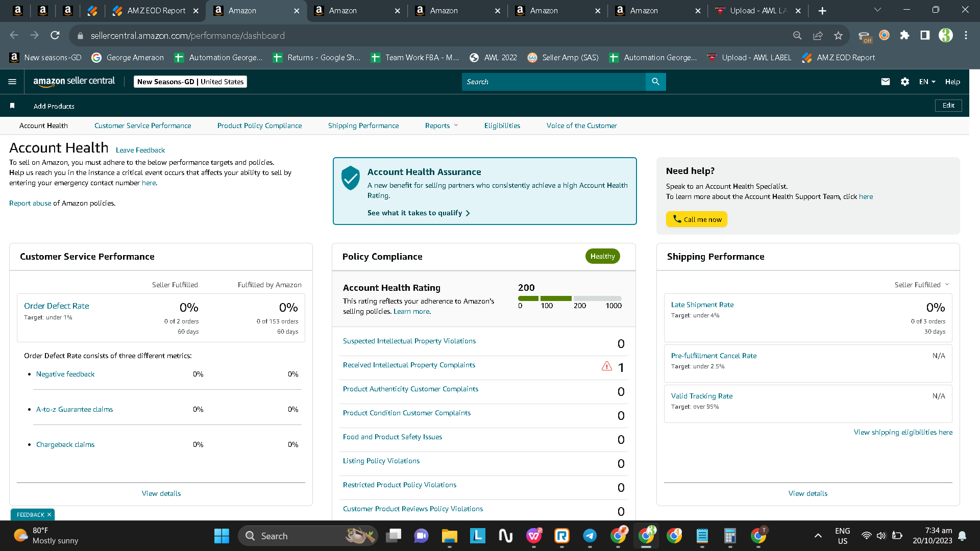The width and height of the screenshot is (980, 551).
Task: Click the Seller Central search field
Action: click(554, 82)
